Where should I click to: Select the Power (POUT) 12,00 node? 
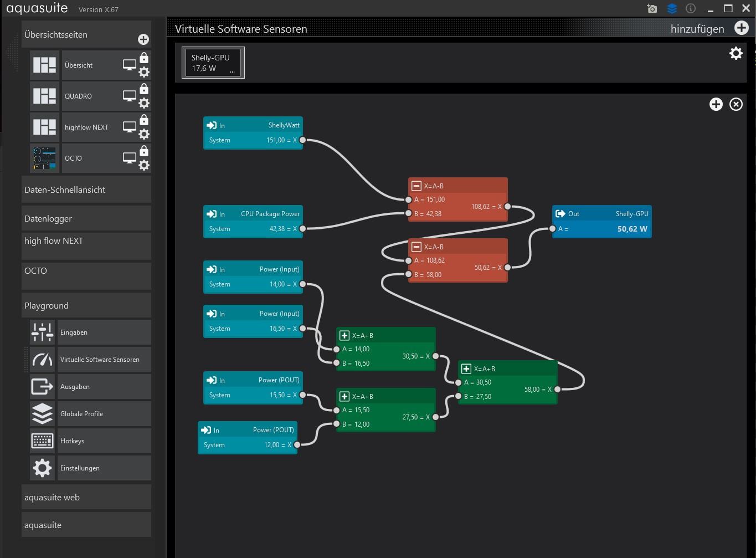click(x=248, y=438)
